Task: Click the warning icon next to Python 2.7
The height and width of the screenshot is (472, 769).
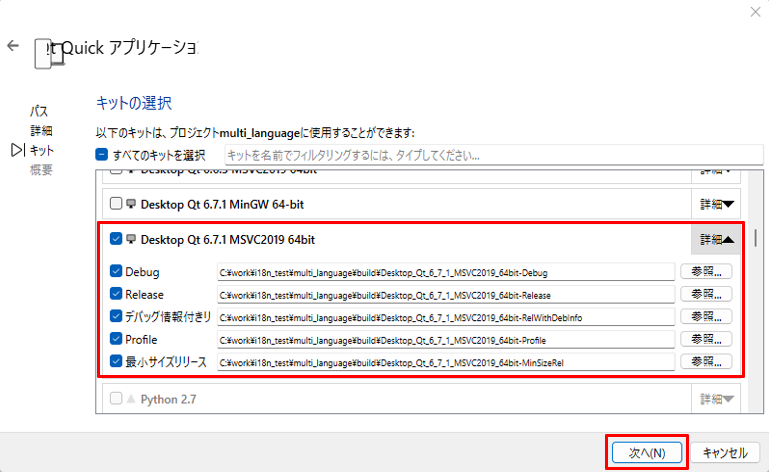Action: pyautogui.click(x=131, y=400)
